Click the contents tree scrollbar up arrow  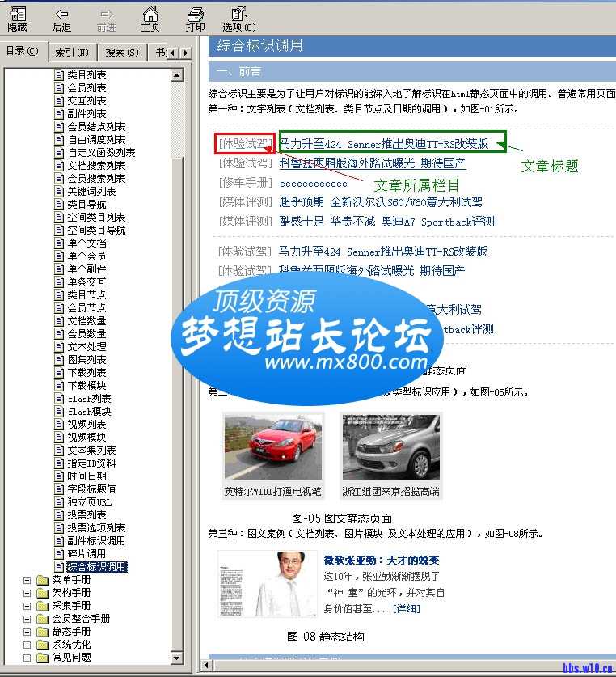coord(178,75)
